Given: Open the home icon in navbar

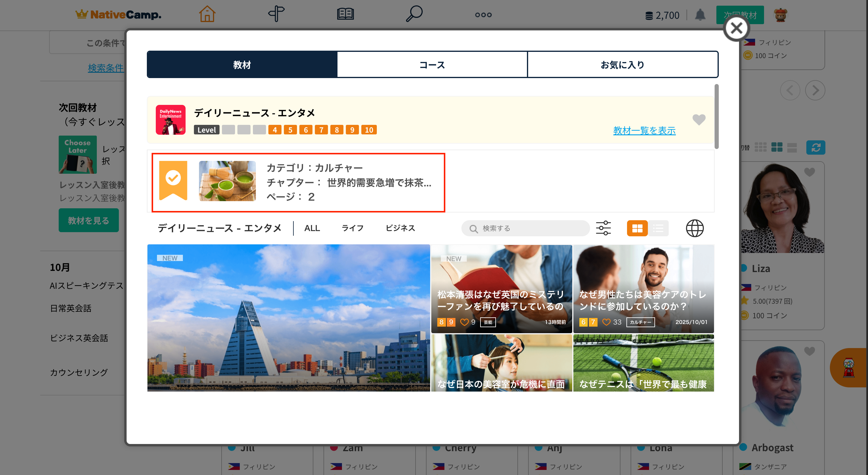Looking at the screenshot, I should click(207, 14).
